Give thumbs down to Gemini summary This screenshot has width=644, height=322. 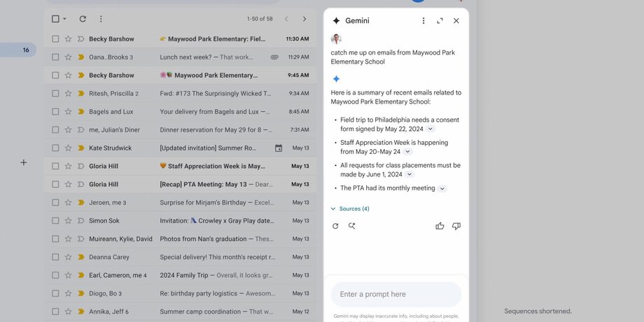coord(456,226)
